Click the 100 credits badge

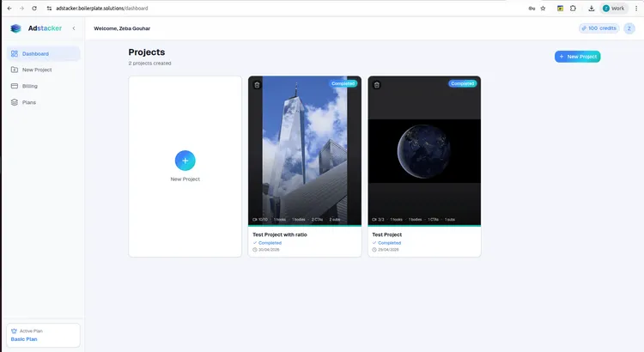(598, 28)
